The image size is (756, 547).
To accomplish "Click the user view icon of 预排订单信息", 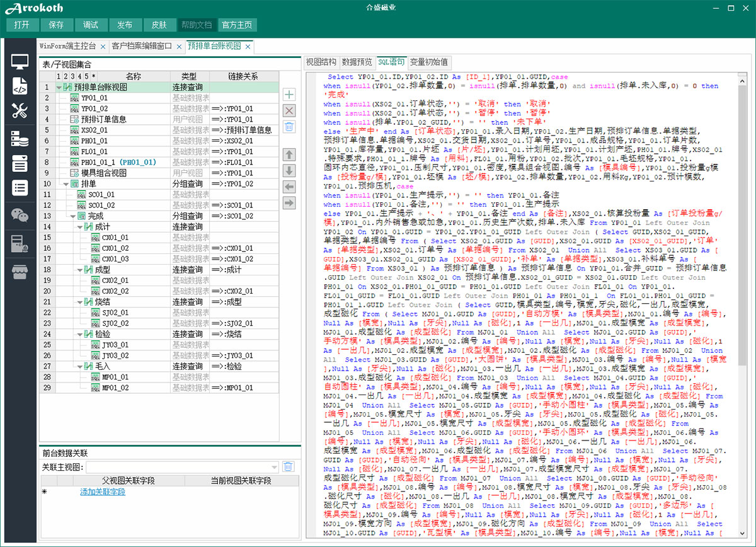I will [74, 120].
